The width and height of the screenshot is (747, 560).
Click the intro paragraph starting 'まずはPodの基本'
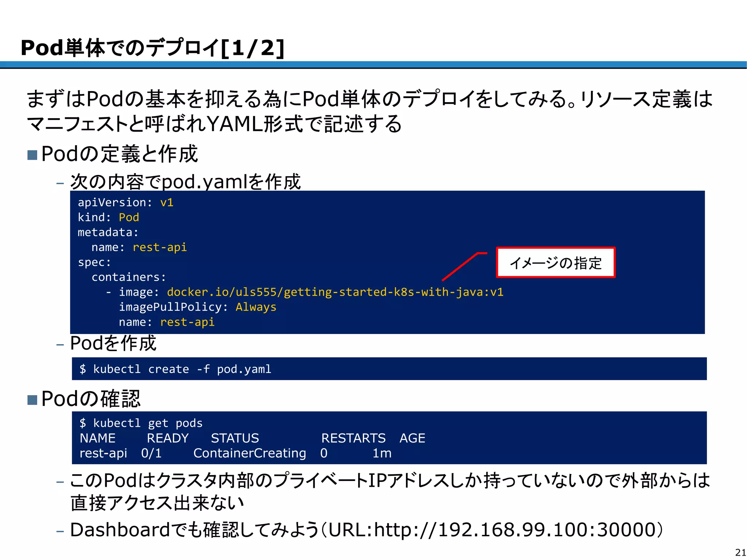(x=369, y=111)
